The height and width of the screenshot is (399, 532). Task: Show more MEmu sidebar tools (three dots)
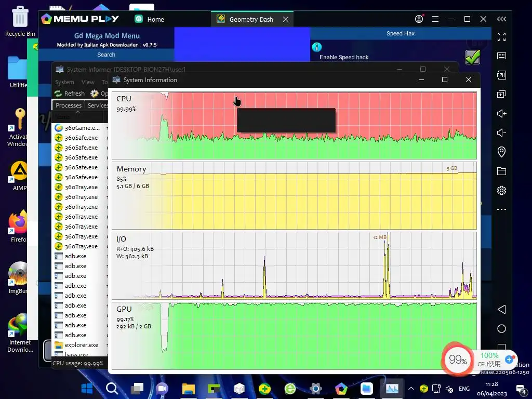coord(501,209)
